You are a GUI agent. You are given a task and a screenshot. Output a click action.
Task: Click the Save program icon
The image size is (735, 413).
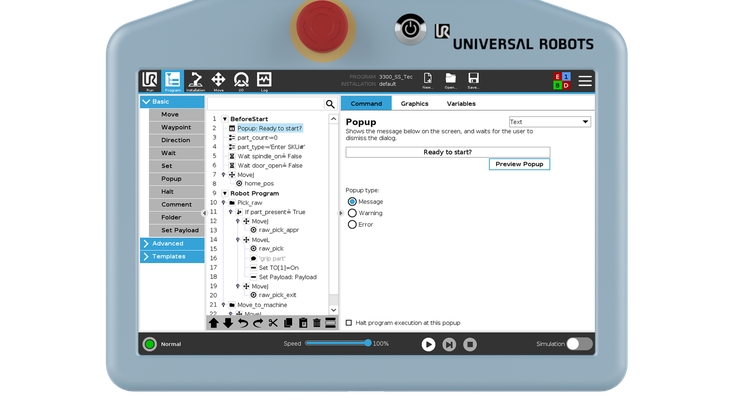(x=473, y=80)
